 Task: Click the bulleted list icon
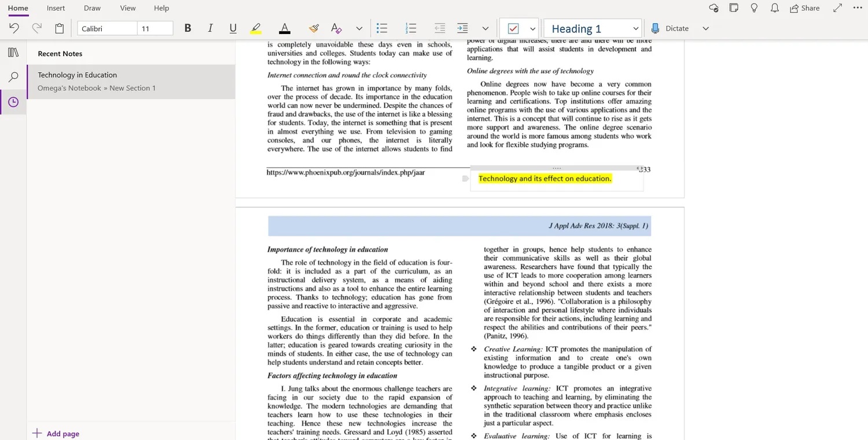click(382, 28)
